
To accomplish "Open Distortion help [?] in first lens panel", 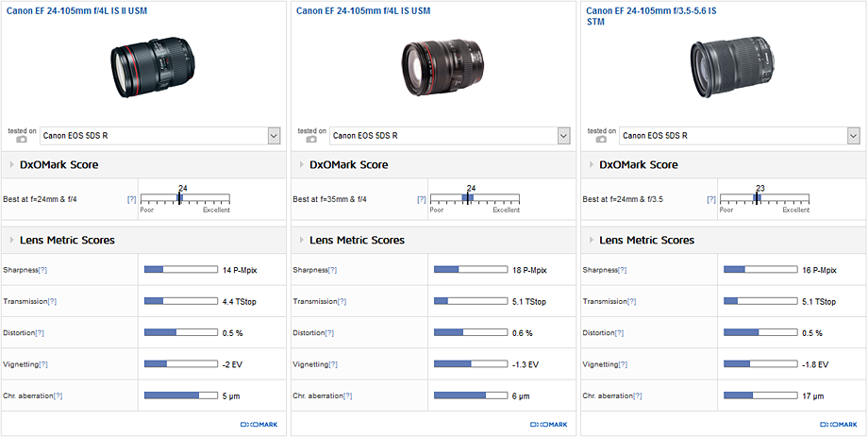I will [x=40, y=333].
